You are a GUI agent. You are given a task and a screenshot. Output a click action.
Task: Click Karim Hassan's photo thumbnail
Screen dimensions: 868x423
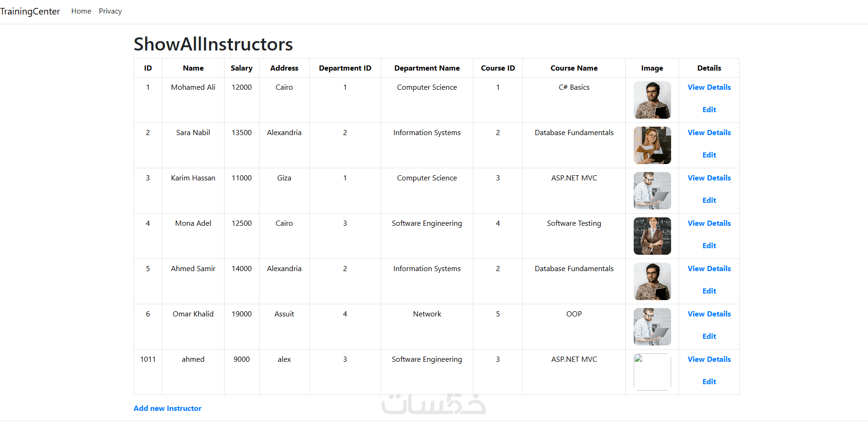(652, 191)
